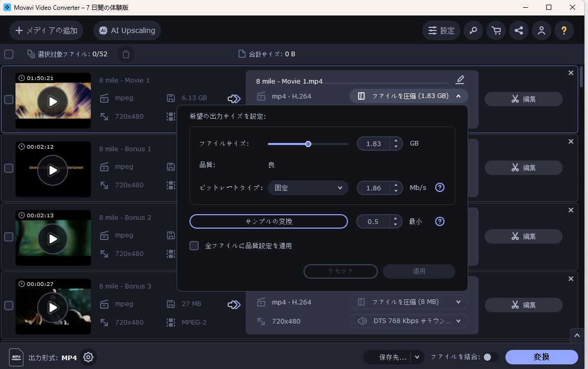This screenshot has width=588, height=369.
Task: Expand the 保存先 save destination dropdown arrow
Action: click(x=417, y=357)
